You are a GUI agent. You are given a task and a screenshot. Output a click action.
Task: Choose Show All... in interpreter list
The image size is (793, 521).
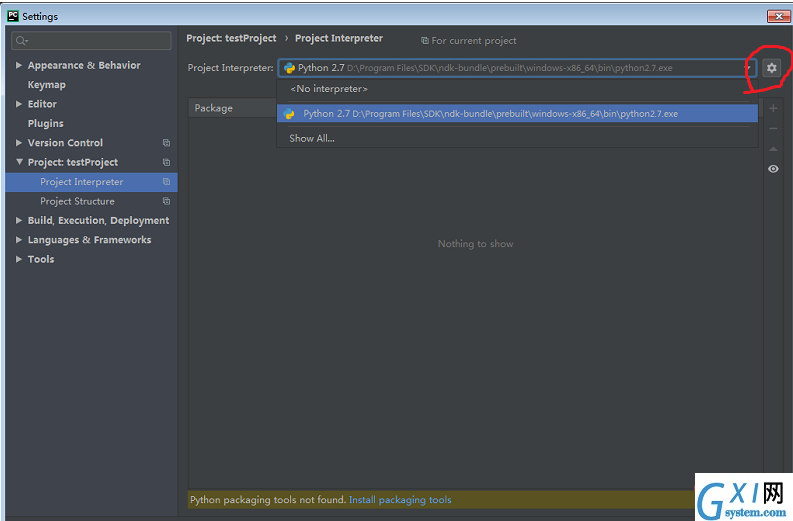pyautogui.click(x=312, y=138)
